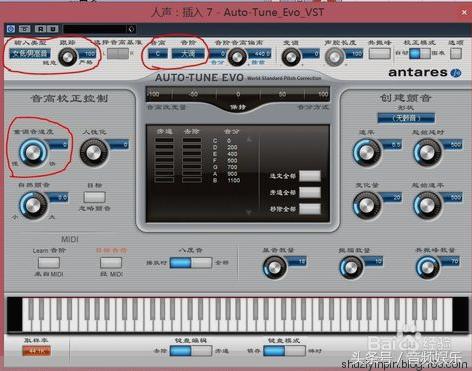
Task: Click the formant amount knob showing 70
Action: pos(428,267)
